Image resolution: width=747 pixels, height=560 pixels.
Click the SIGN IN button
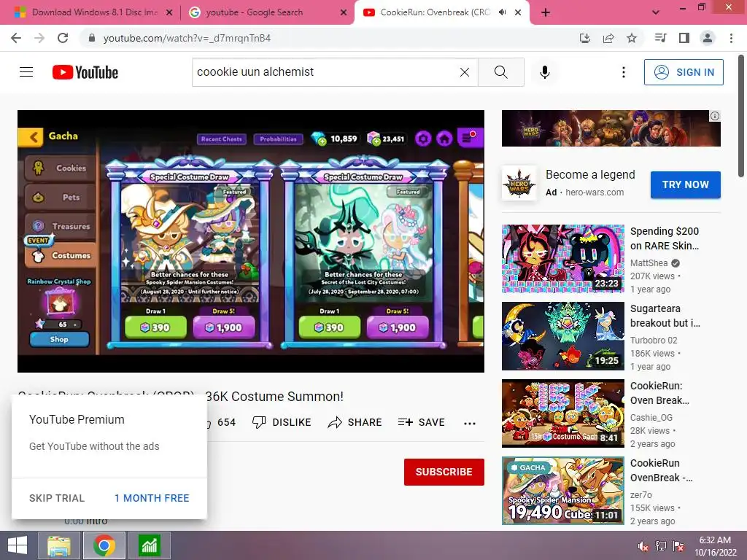pyautogui.click(x=684, y=72)
